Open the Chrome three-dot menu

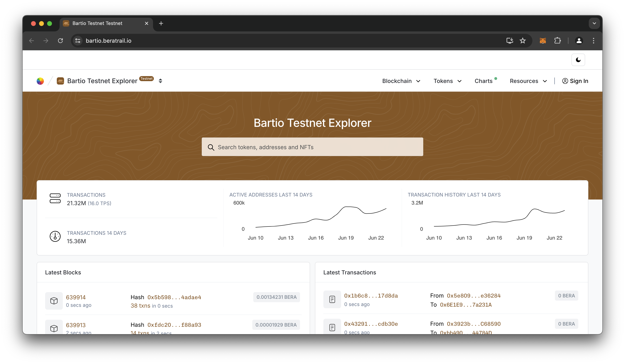[x=593, y=41]
